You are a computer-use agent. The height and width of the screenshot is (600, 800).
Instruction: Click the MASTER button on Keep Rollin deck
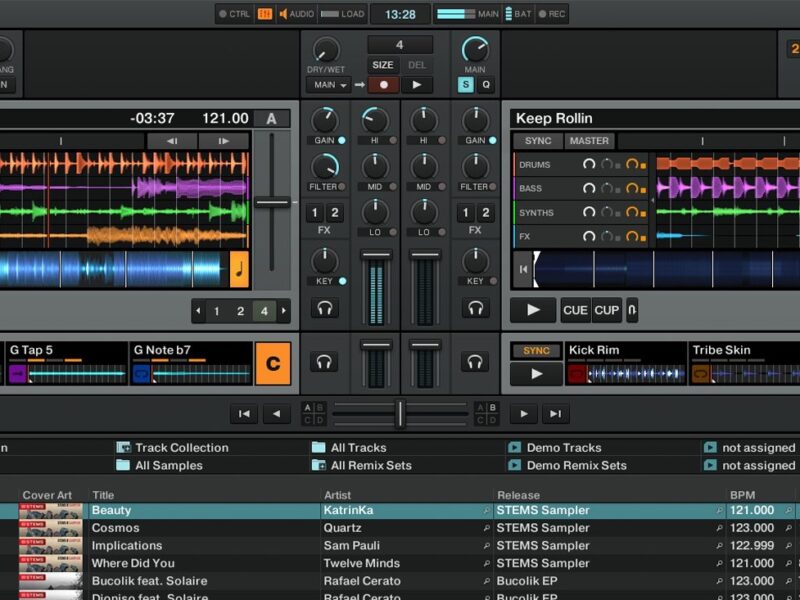[589, 141]
